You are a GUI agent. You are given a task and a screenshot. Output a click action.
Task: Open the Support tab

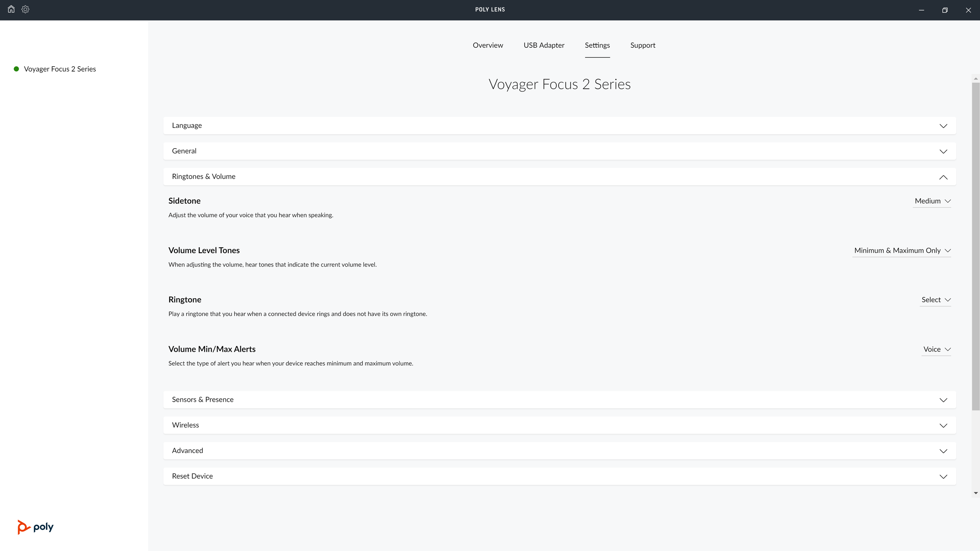click(643, 45)
